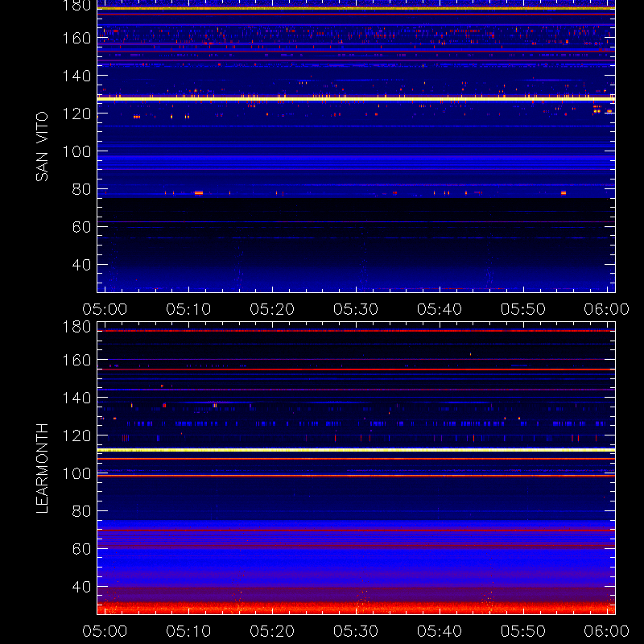This screenshot has height=644, width=644.
Task: Pick the 140 frequency tick of San Vito
Action: 76,76
